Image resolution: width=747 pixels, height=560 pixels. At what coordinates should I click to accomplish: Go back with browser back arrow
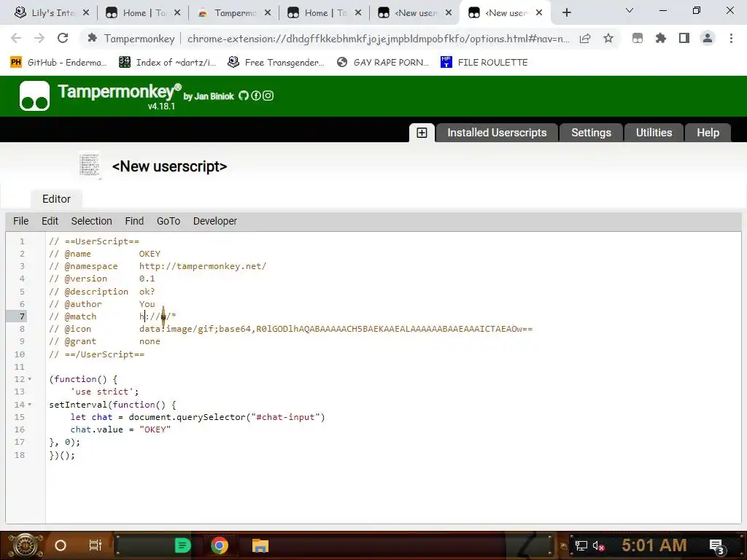(x=16, y=38)
